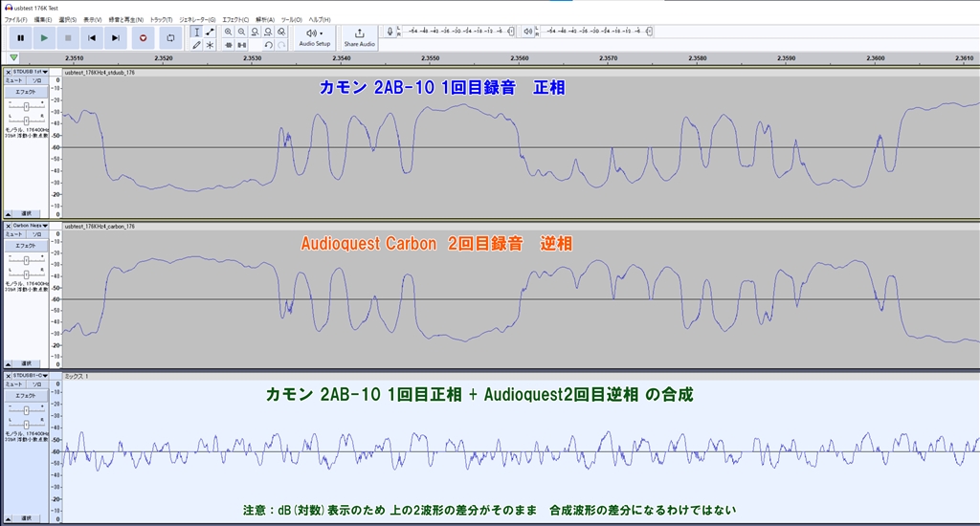Open the Carbon track name dropdown
This screenshot has height=526, width=980.
pyautogui.click(x=31, y=226)
